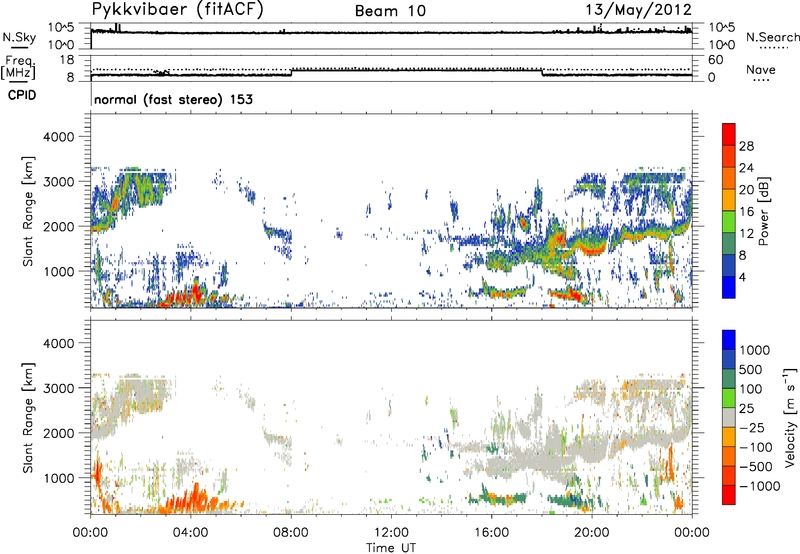The image size is (800, 554).
Task: Click '4000' tick on Power panel range axis
Action: pos(58,137)
